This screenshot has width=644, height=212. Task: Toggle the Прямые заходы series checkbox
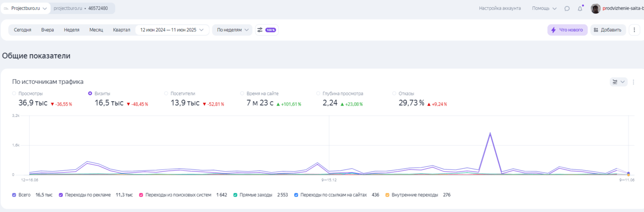[235, 195]
